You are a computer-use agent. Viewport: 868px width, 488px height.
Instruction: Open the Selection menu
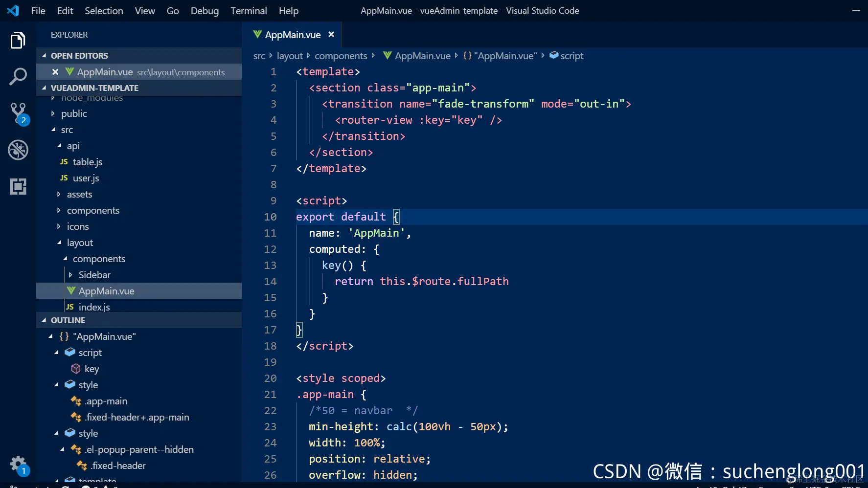(104, 11)
